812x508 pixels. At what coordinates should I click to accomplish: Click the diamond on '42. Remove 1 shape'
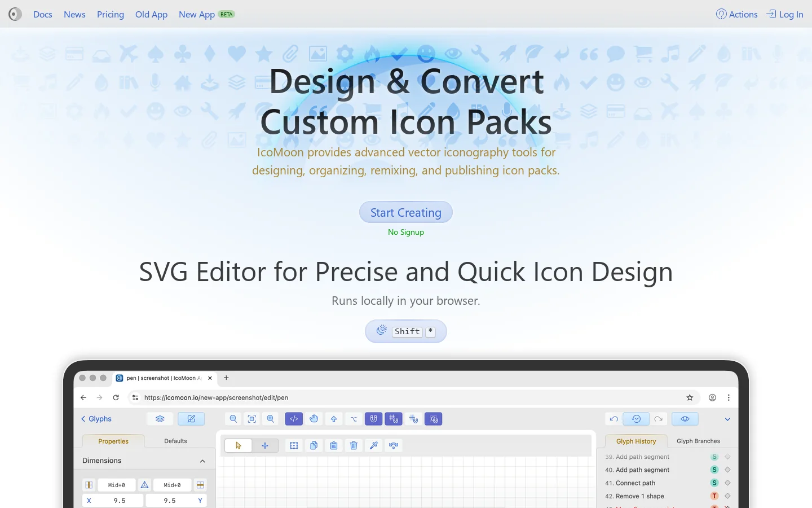point(727,496)
